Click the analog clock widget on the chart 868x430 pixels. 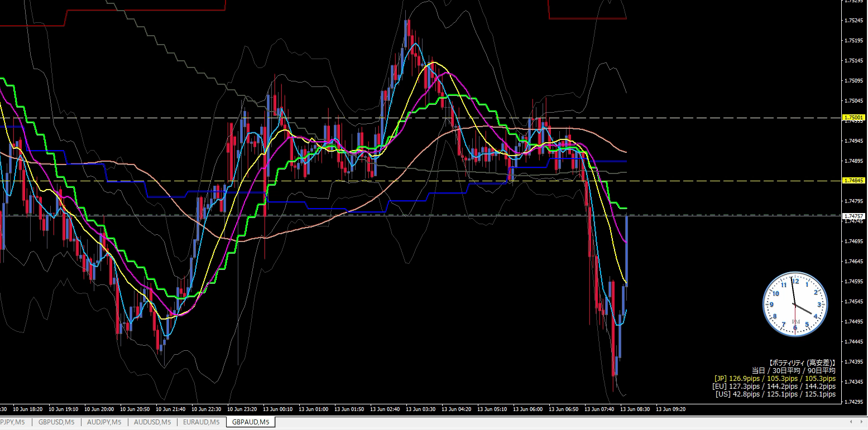click(x=795, y=304)
